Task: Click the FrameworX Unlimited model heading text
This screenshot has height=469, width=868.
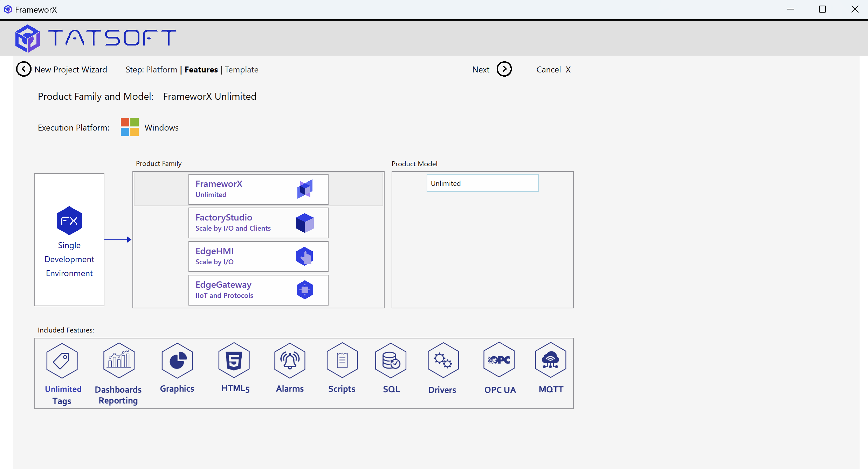Action: (210, 97)
